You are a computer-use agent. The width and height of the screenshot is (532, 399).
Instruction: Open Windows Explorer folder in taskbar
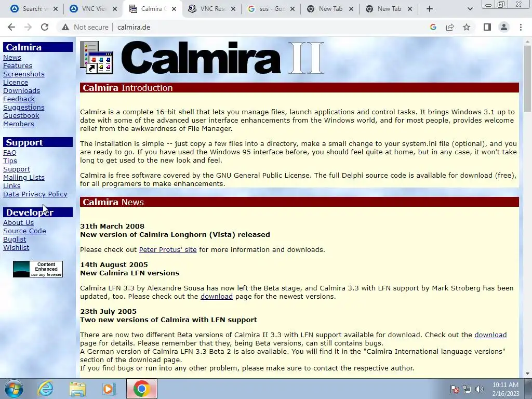[x=77, y=389]
